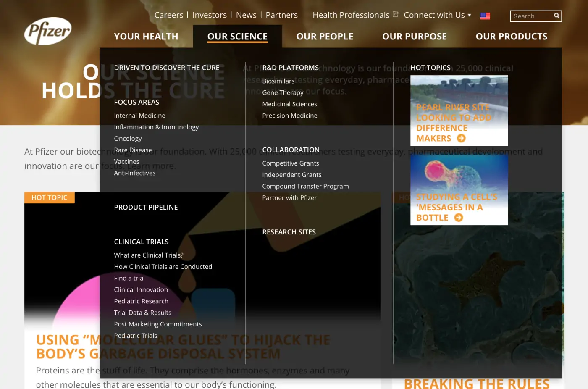
Task: Open the Your Health menu
Action: pos(146,37)
